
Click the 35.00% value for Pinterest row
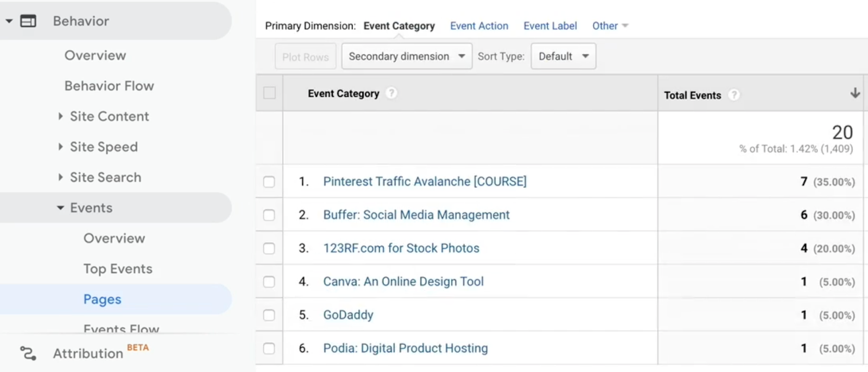(834, 182)
